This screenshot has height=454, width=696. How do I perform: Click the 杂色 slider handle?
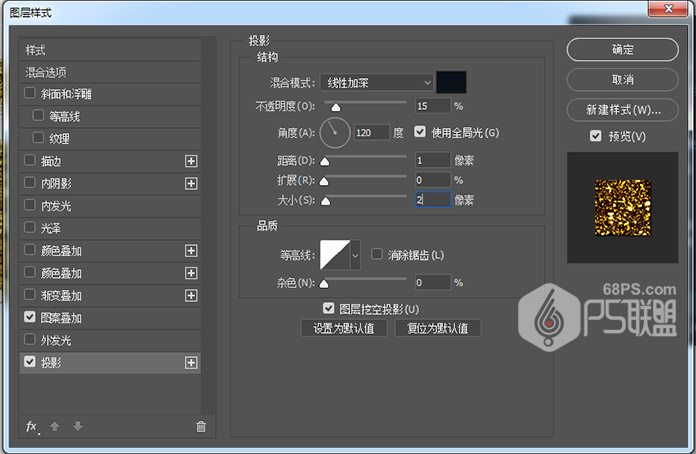324,284
